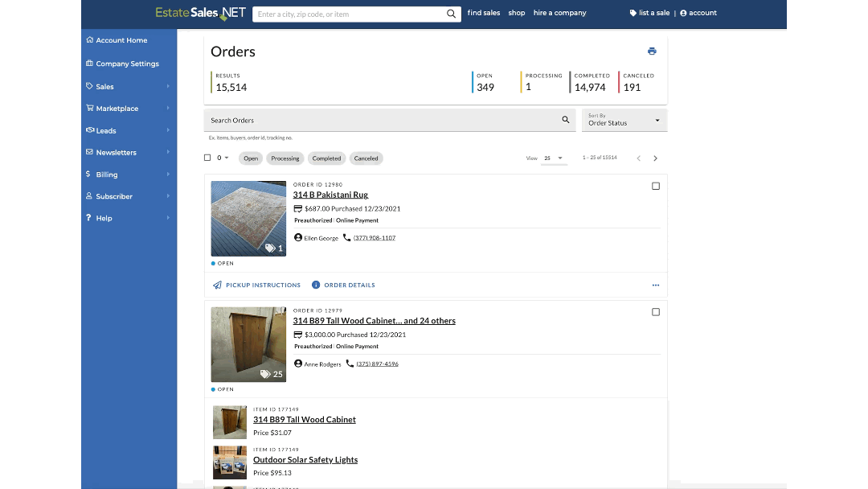Go to next page of orders

[x=656, y=158]
